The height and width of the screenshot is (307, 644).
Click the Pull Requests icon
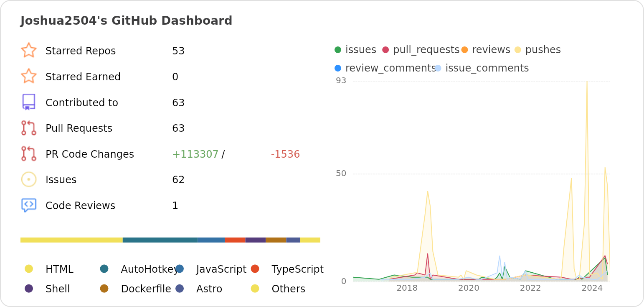point(29,128)
